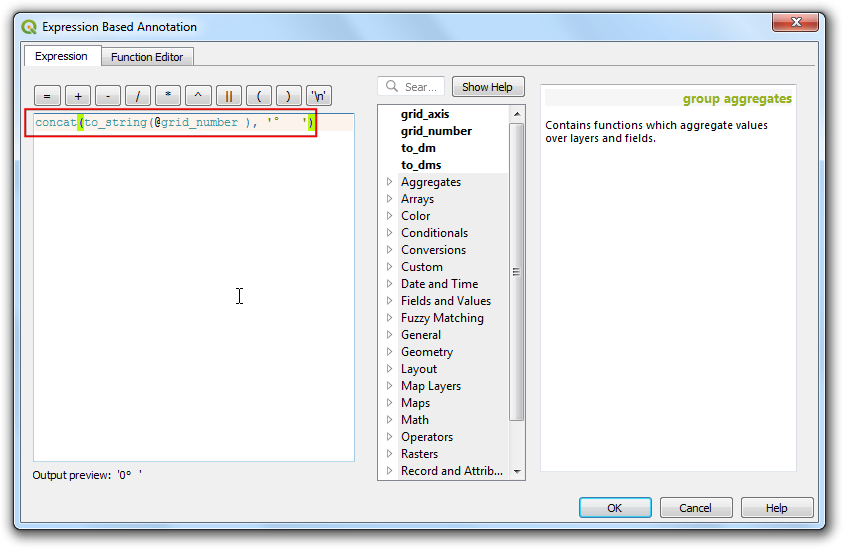Click the Cancel button

[x=695, y=508]
